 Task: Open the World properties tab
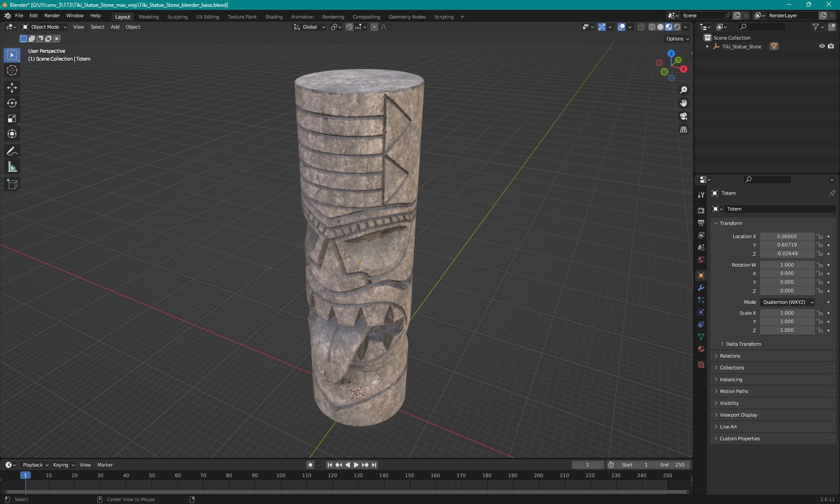(x=701, y=260)
